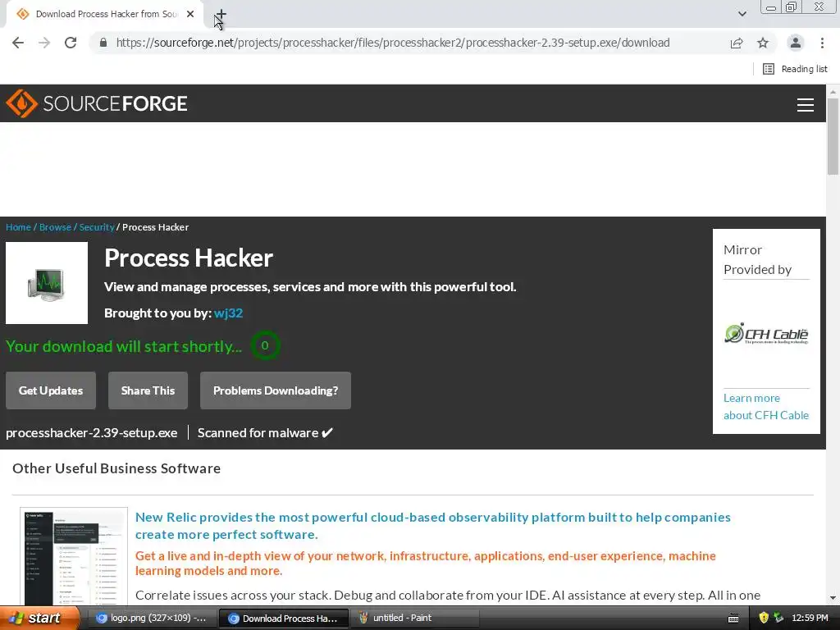Open the Reading list
The height and width of the screenshot is (630, 840).
click(795, 69)
